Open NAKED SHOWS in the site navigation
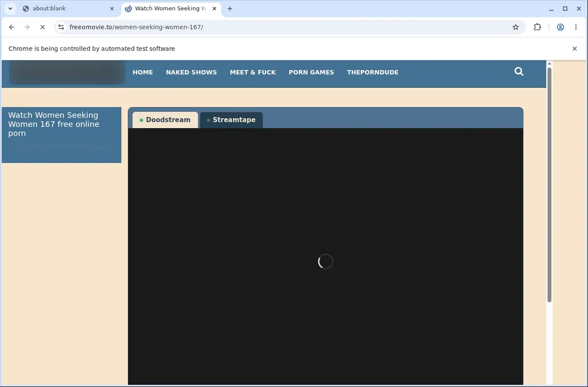 click(191, 72)
